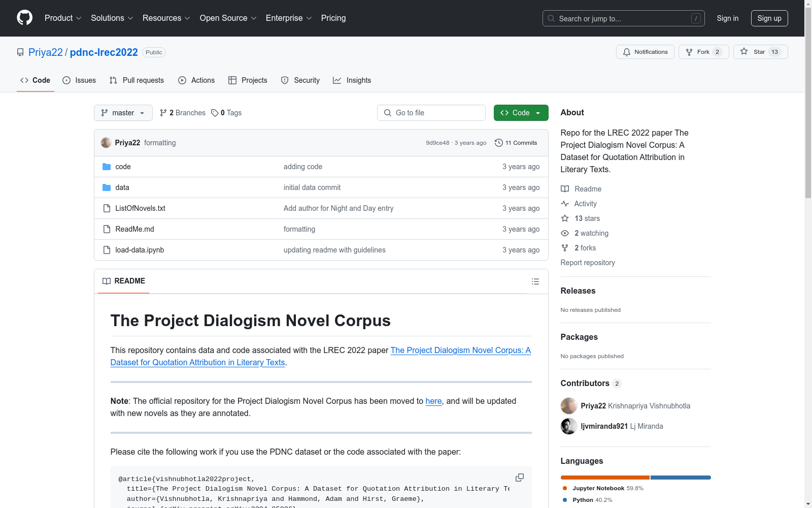Screen dimensions: 812x508
Task: Open the green Code dropdown
Action: pos(521,113)
